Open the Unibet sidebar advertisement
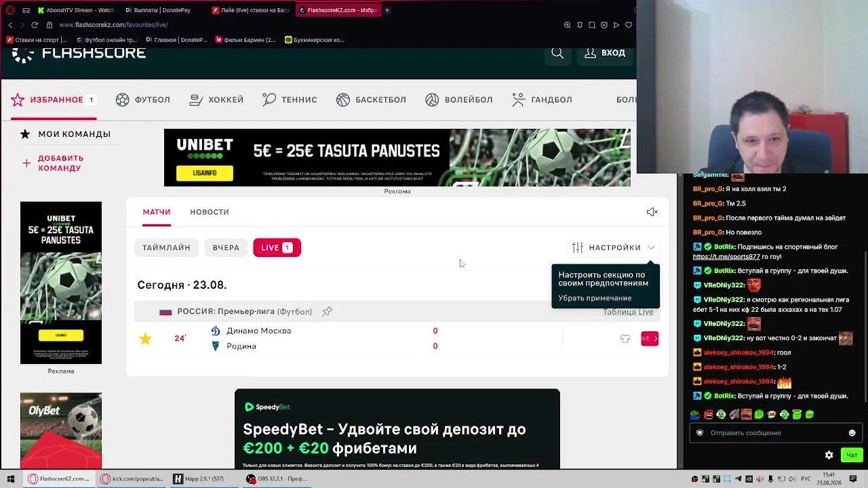 pos(61,283)
